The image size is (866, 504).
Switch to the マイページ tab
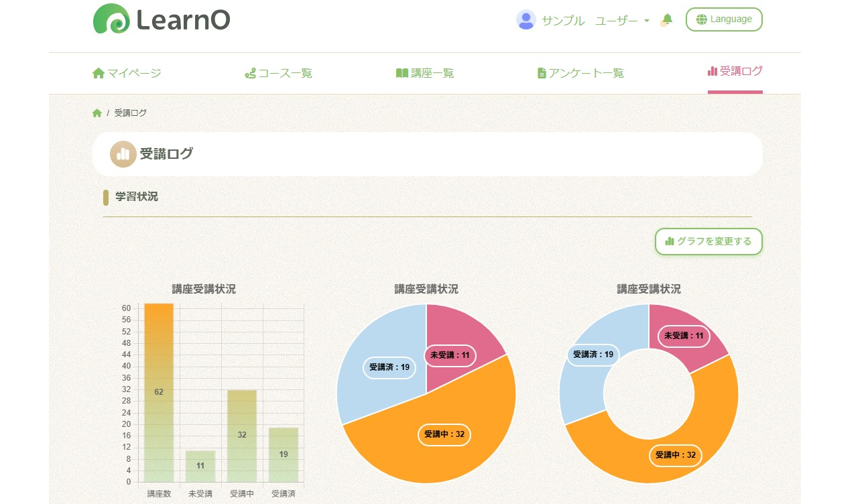tap(127, 72)
